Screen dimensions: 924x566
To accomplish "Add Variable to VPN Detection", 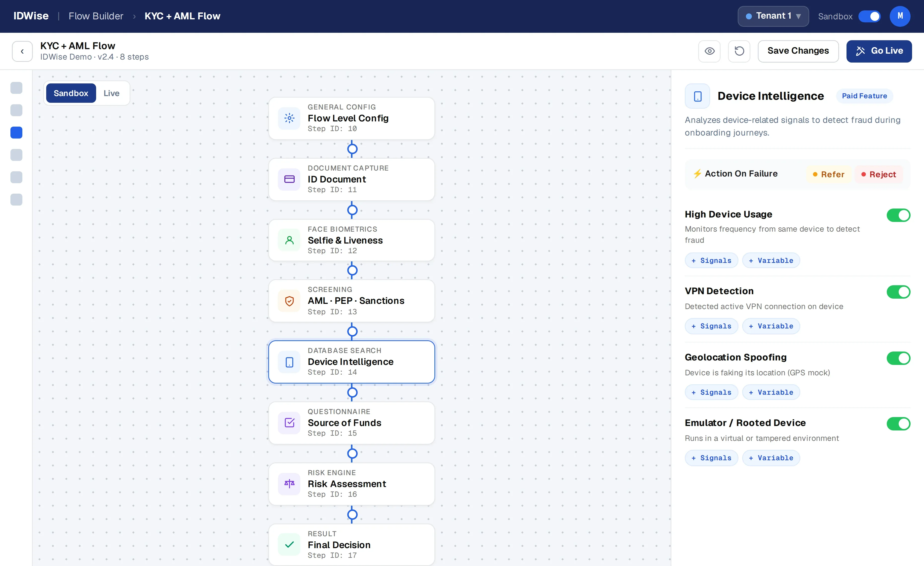I will pyautogui.click(x=771, y=326).
